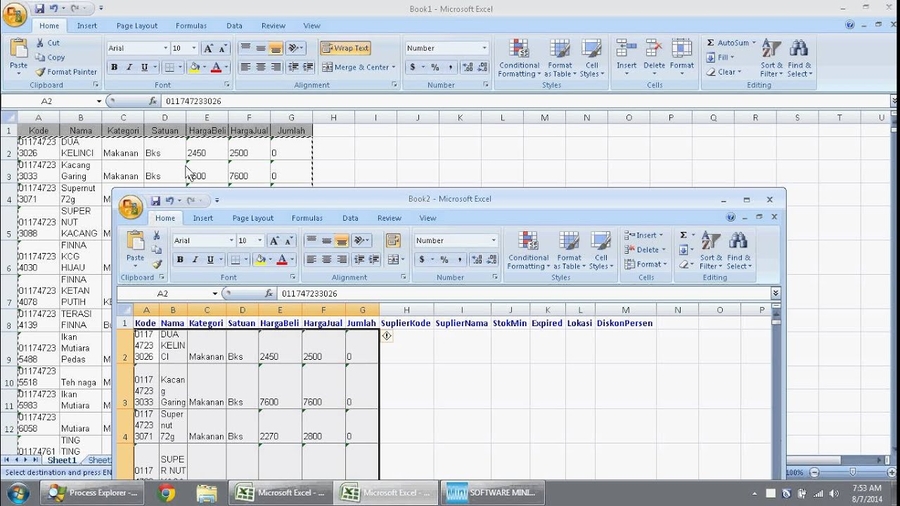900x506 pixels.
Task: Click the Paste icon in Book2 ribbon
Action: click(135, 245)
